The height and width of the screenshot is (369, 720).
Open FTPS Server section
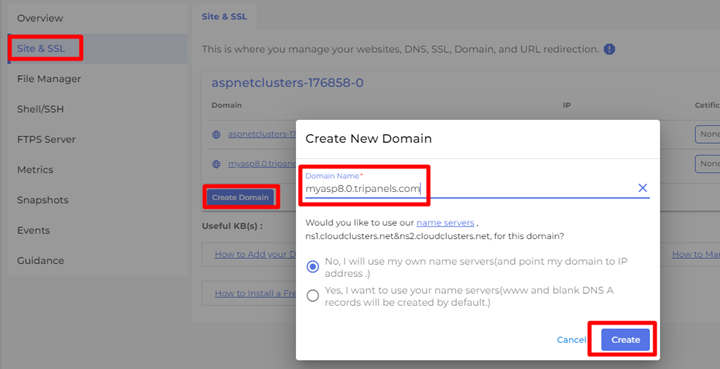(x=46, y=140)
